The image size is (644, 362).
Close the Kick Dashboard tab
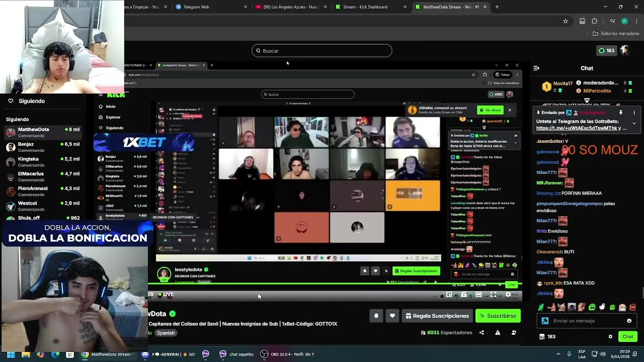pyautogui.click(x=405, y=7)
